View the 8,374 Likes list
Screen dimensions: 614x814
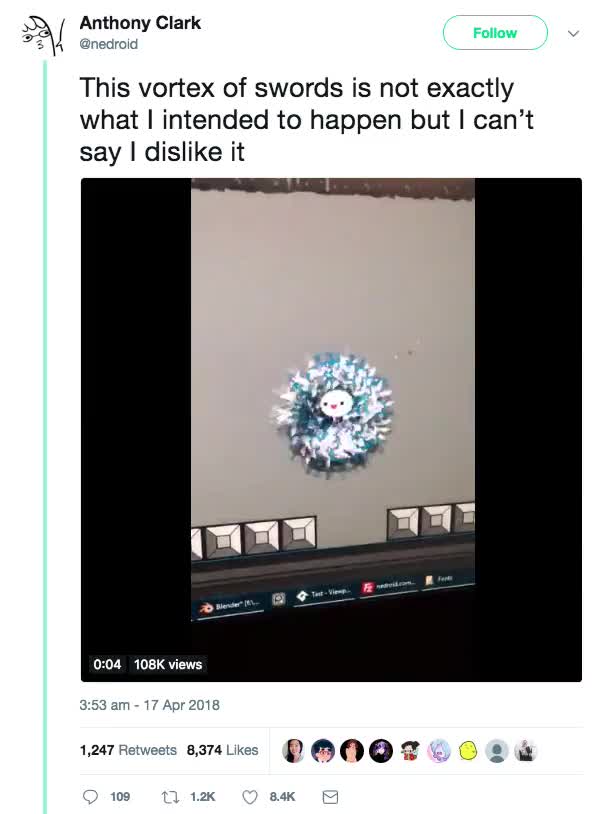click(x=222, y=750)
